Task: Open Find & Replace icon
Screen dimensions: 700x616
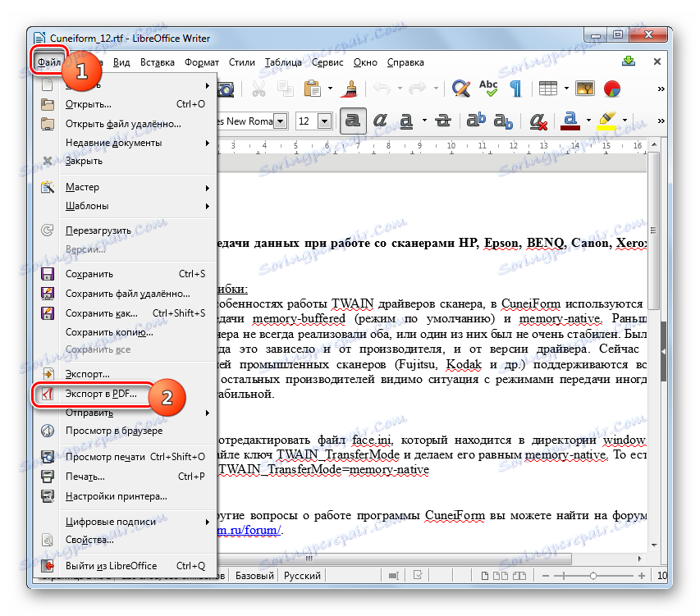Action: click(460, 89)
